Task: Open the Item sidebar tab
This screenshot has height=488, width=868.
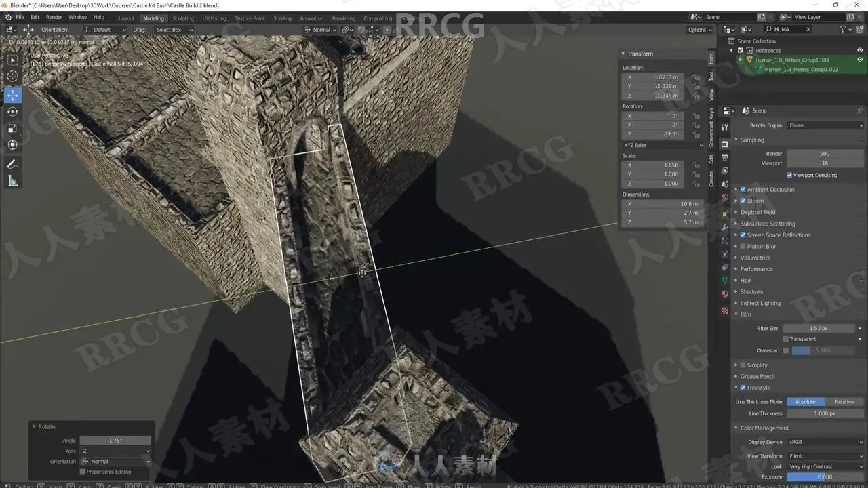Action: click(x=711, y=59)
